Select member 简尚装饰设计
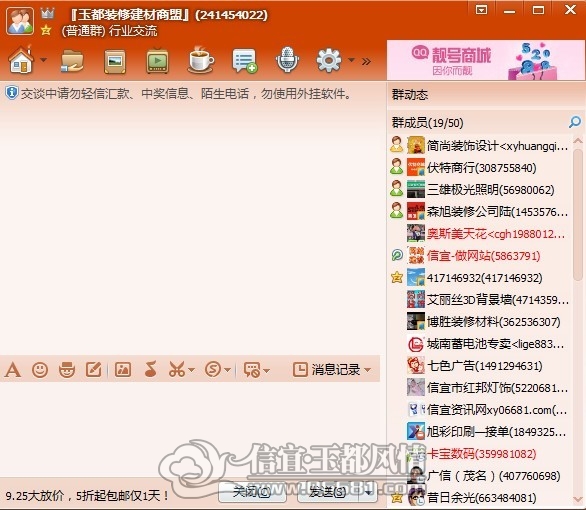Screen dimensions: 586x510 click(480, 145)
